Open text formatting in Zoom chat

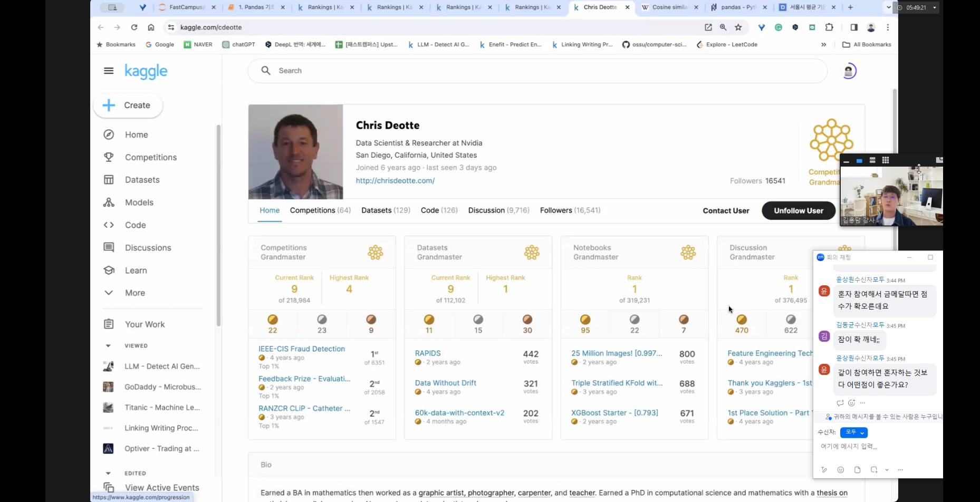[824, 470]
